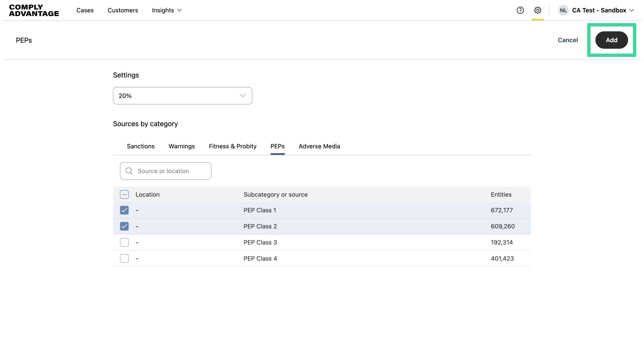This screenshot has width=644, height=362.
Task: Open the help question mark icon
Action: [520, 10]
